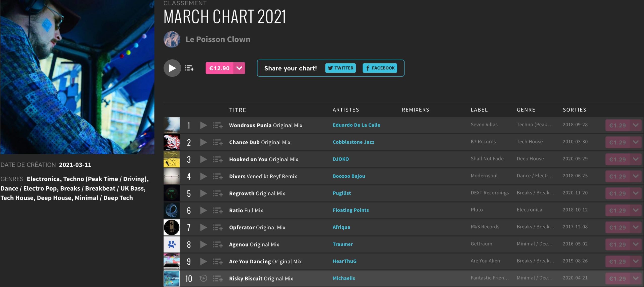644x287 pixels.
Task: Add Are You Dancing to queue
Action: click(218, 261)
